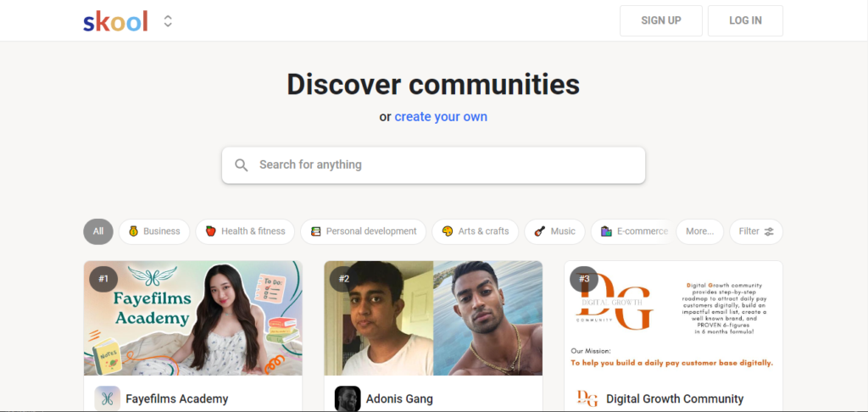Open the create your own link

(x=441, y=117)
